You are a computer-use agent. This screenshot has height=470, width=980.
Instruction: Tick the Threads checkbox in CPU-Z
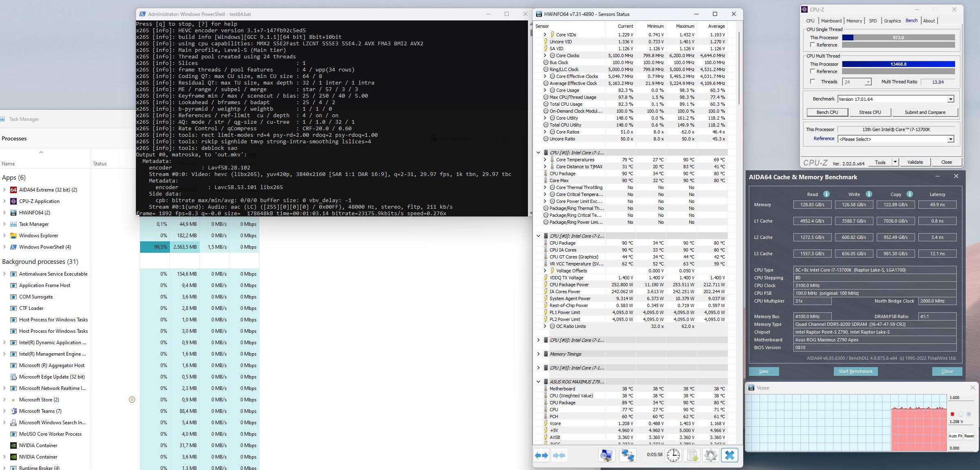(x=813, y=82)
